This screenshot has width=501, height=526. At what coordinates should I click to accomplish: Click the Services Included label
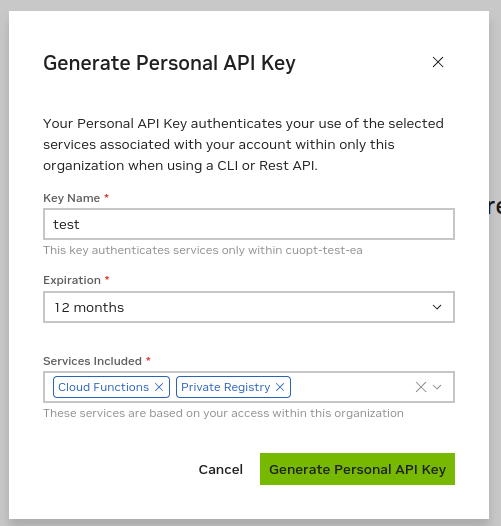[x=92, y=361]
